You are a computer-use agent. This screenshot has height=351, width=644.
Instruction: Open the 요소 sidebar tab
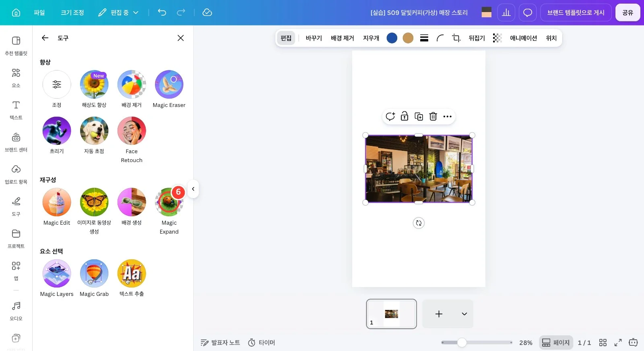coord(16,78)
